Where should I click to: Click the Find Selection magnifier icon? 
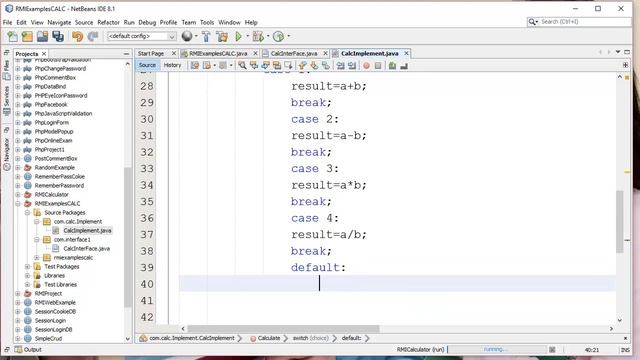(242, 65)
